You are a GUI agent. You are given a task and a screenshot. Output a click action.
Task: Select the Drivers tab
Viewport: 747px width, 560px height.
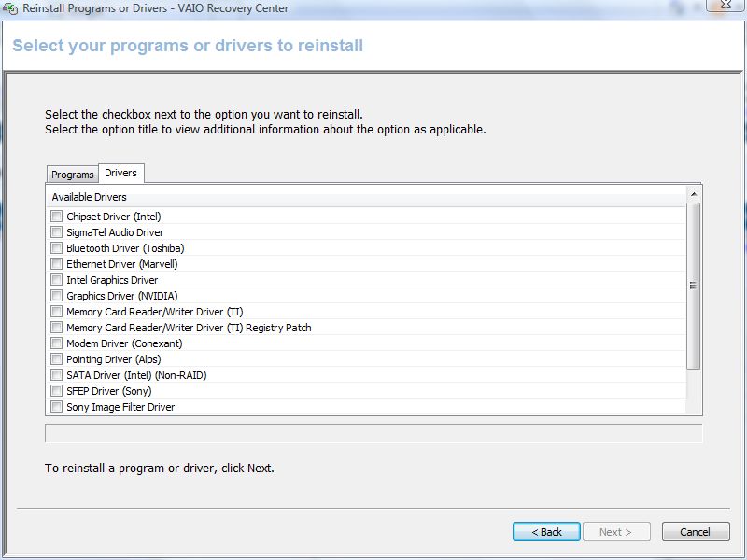point(121,173)
